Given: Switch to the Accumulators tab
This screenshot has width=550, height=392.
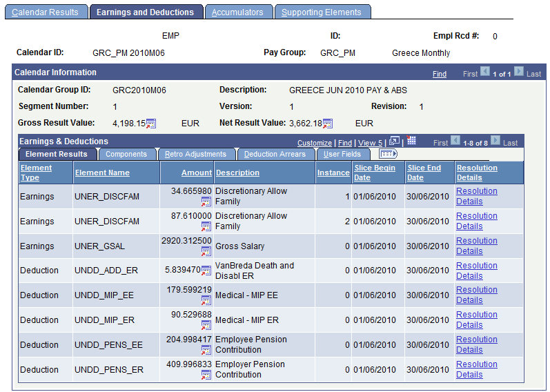Looking at the screenshot, I should 237,12.
